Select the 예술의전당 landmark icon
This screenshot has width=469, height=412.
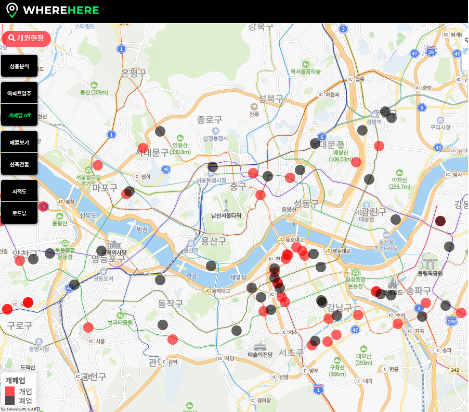tap(260, 347)
